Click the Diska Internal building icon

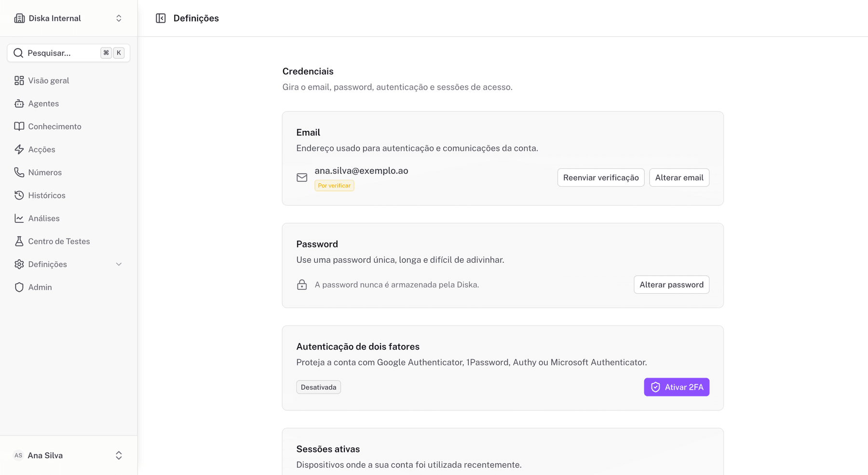19,18
